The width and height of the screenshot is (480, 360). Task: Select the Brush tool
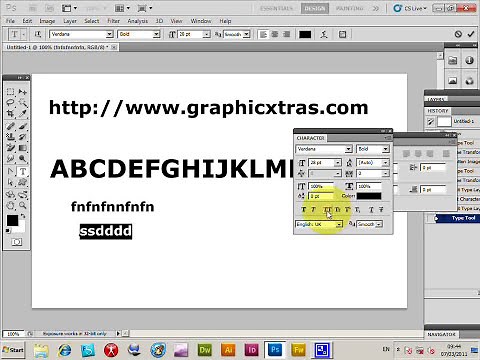point(22,126)
